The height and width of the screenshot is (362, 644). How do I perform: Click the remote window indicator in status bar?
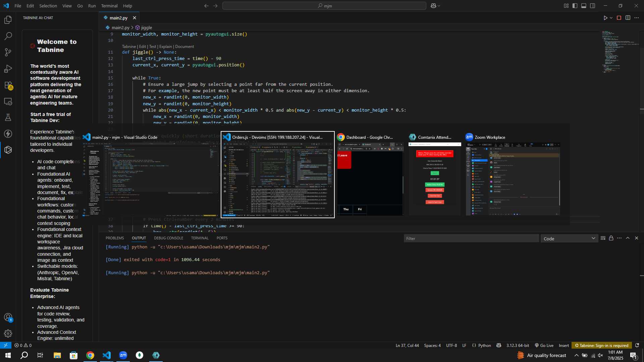pyautogui.click(x=6, y=345)
